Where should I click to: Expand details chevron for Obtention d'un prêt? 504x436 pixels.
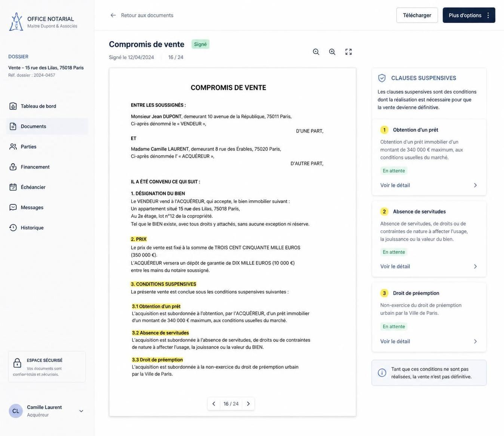(x=475, y=185)
